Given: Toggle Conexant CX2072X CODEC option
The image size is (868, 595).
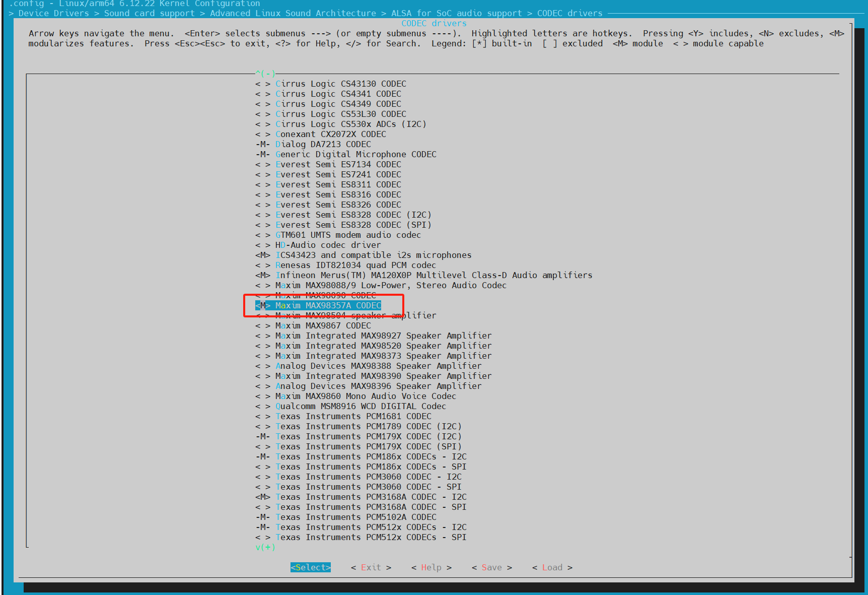Looking at the screenshot, I should click(x=263, y=134).
